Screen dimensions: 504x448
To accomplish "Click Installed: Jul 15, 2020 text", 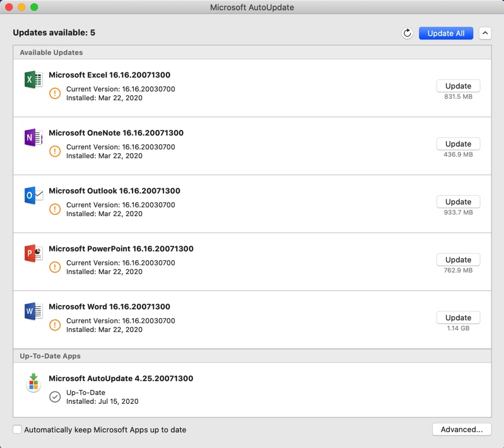I will tap(102, 401).
